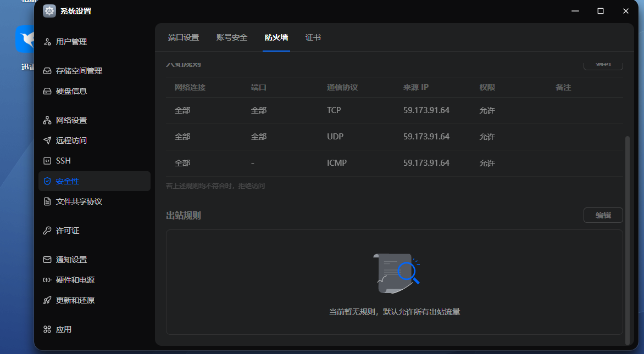Click the update and restore (更新和还原) rocket icon
Image resolution: width=644 pixels, height=354 pixels.
pyautogui.click(x=47, y=300)
